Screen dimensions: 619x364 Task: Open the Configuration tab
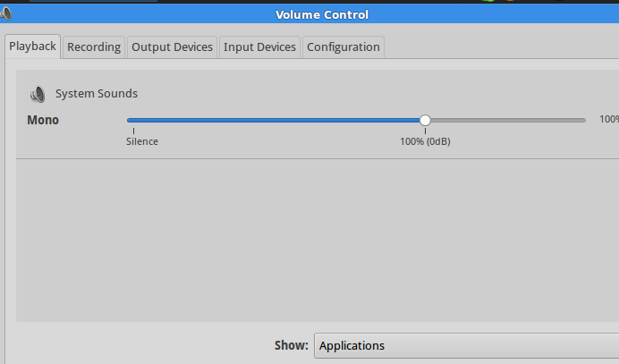coord(343,47)
